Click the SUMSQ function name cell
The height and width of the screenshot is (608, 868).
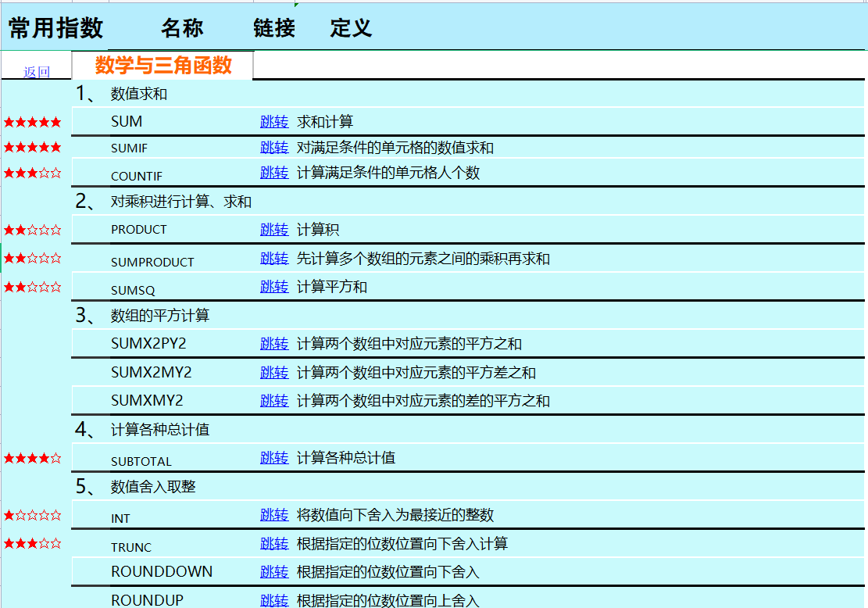point(132,290)
